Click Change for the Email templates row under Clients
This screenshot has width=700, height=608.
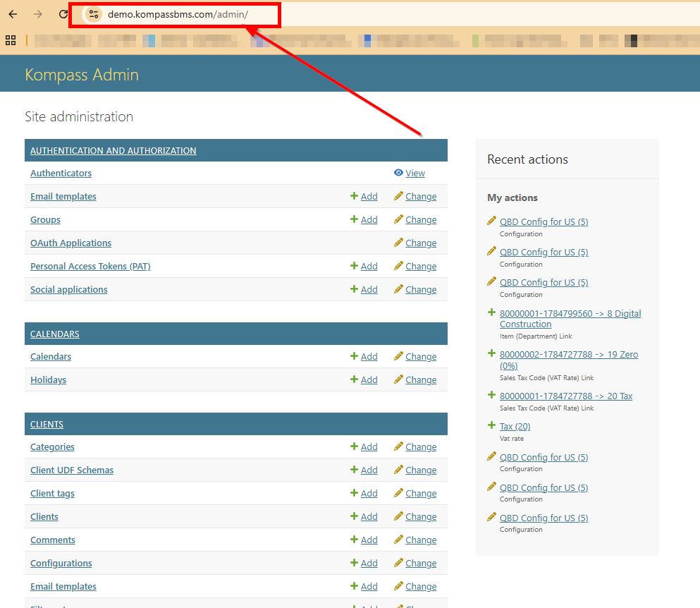[415, 586]
